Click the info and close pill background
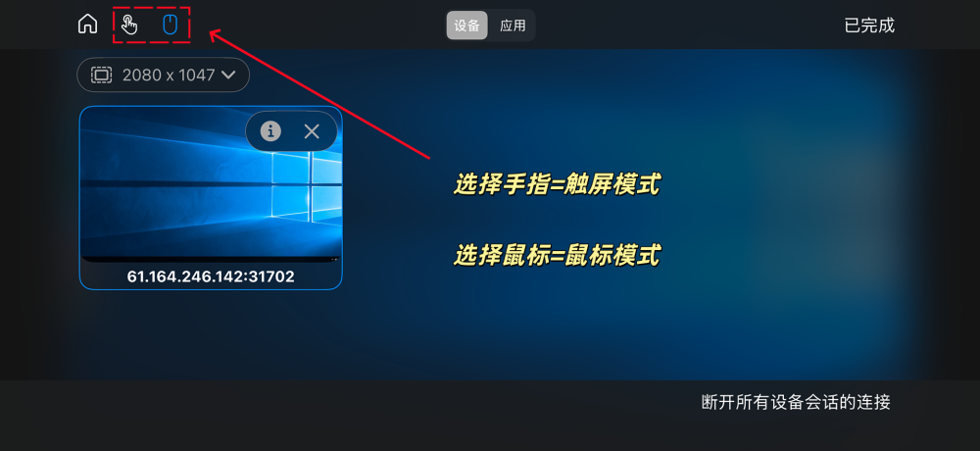 291,131
